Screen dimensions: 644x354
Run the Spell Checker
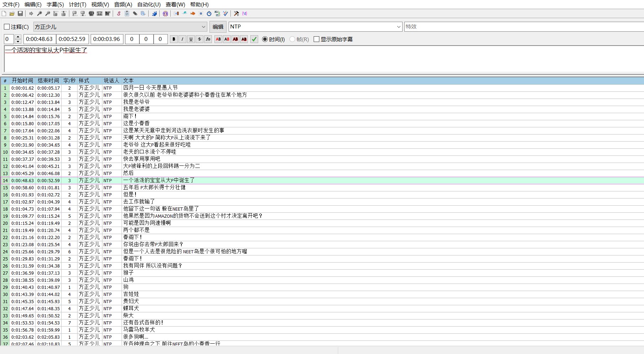[x=225, y=14]
